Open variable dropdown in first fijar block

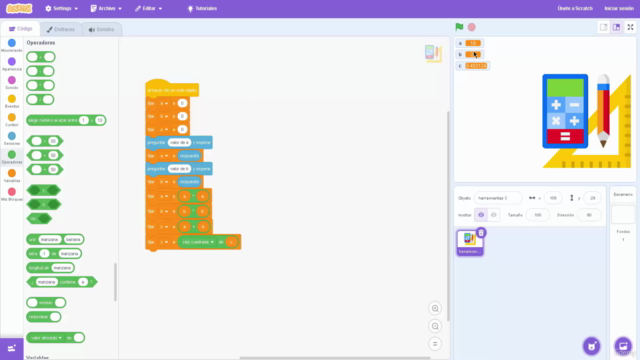(x=164, y=103)
